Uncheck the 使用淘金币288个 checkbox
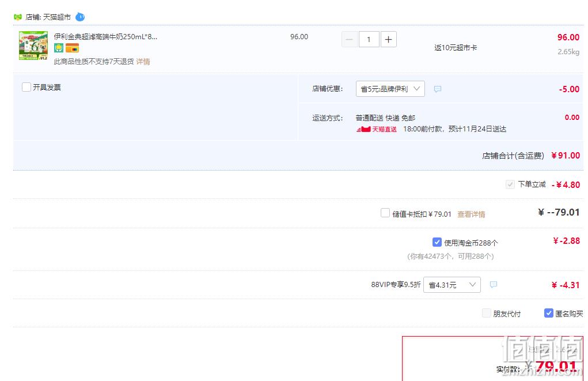 (x=437, y=242)
